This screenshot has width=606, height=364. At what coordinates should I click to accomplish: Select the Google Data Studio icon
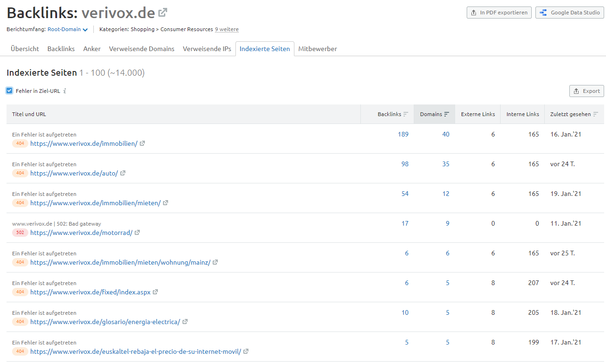543,13
